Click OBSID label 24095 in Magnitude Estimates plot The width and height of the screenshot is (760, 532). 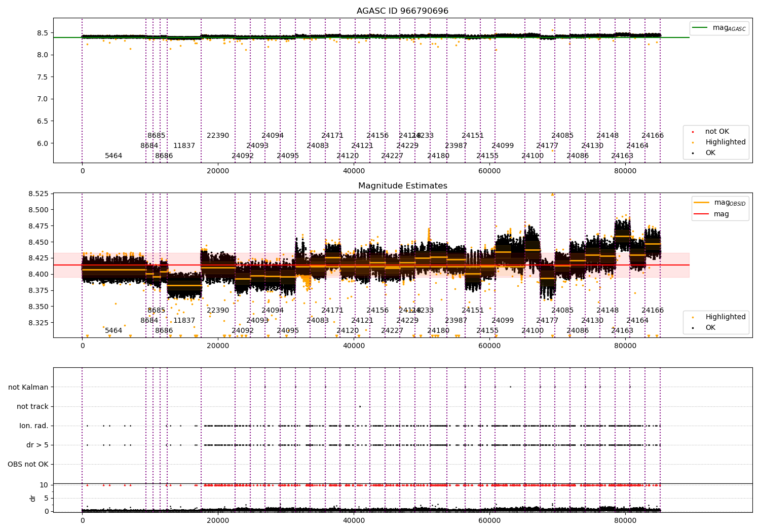click(x=288, y=331)
